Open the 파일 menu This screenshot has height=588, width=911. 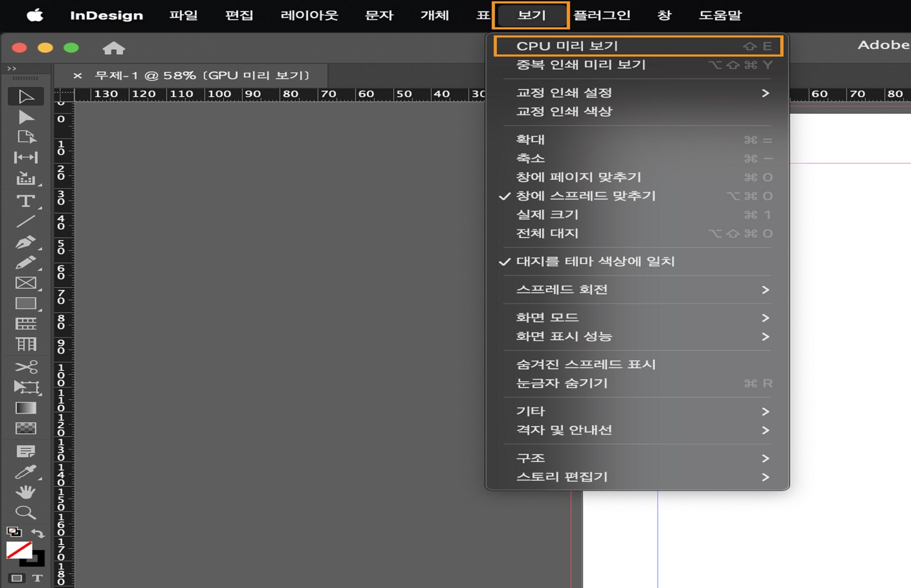[184, 15]
